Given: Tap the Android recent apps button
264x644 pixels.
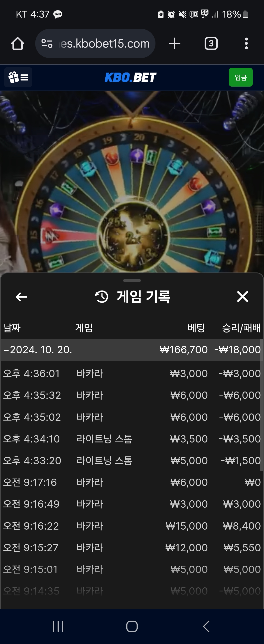Looking at the screenshot, I should 58,626.
